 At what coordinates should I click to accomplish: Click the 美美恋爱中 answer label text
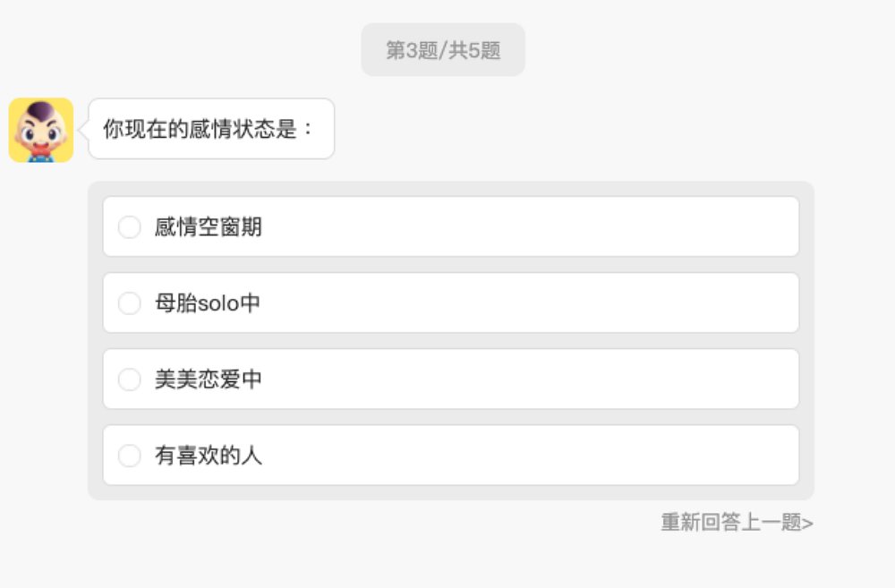click(209, 379)
